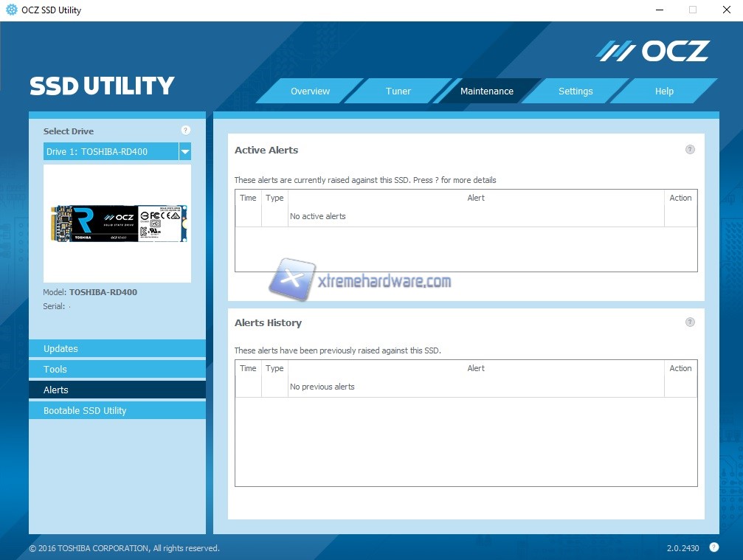The height and width of the screenshot is (560, 743).
Task: Click the Action column header in Alerts History
Action: click(x=680, y=368)
